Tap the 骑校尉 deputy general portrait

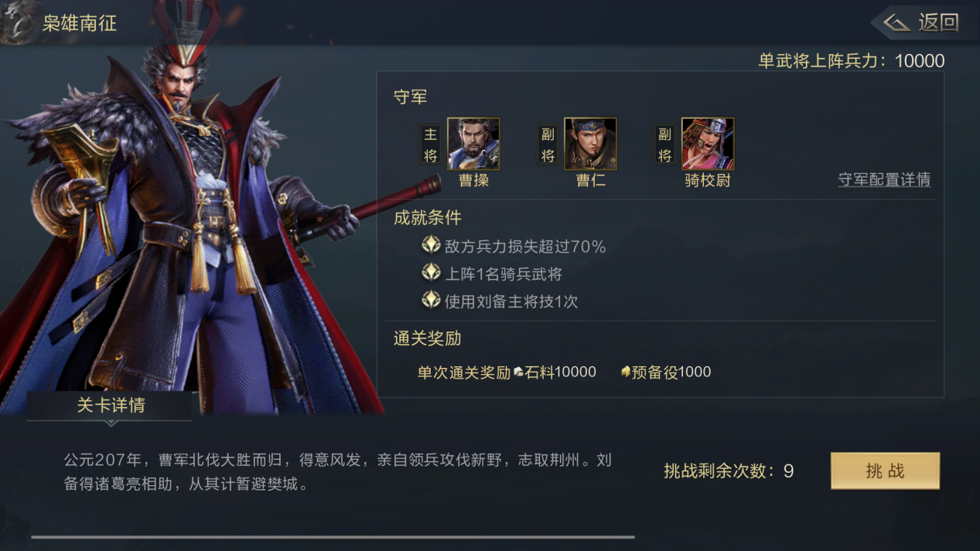[x=708, y=144]
